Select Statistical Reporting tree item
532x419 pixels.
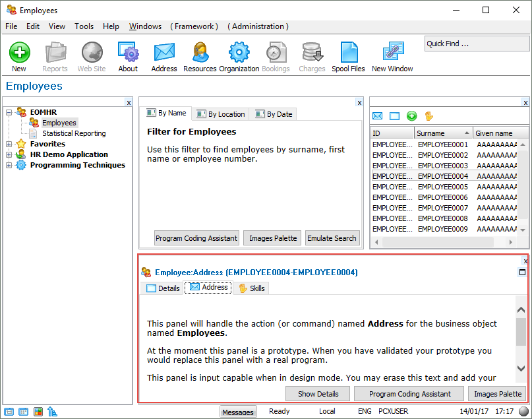(74, 133)
